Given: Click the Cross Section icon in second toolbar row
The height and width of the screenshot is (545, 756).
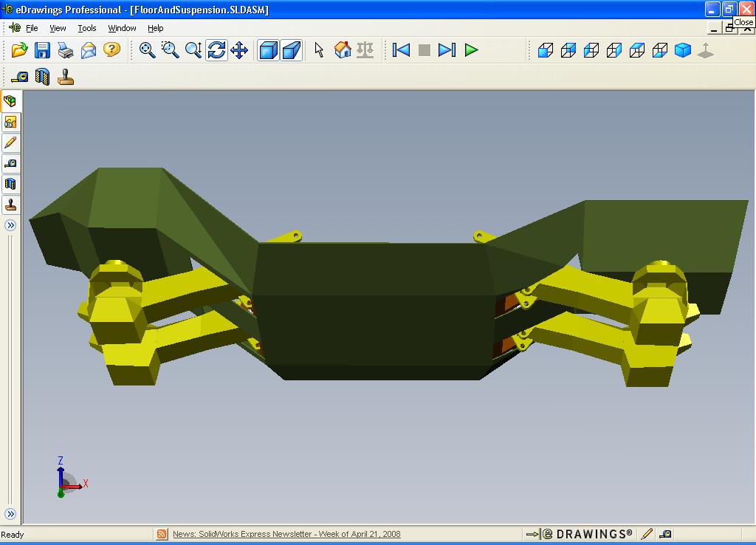Looking at the screenshot, I should (x=42, y=77).
